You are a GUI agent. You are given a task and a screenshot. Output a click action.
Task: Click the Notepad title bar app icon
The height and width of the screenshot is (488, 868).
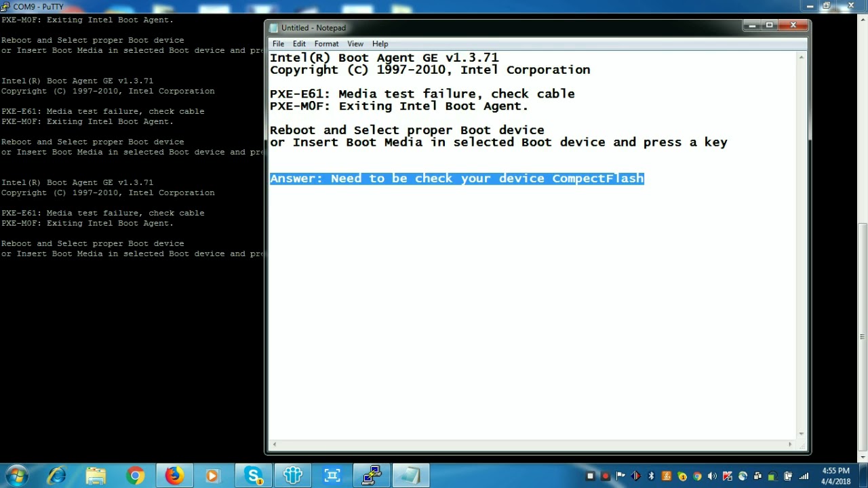click(x=274, y=28)
